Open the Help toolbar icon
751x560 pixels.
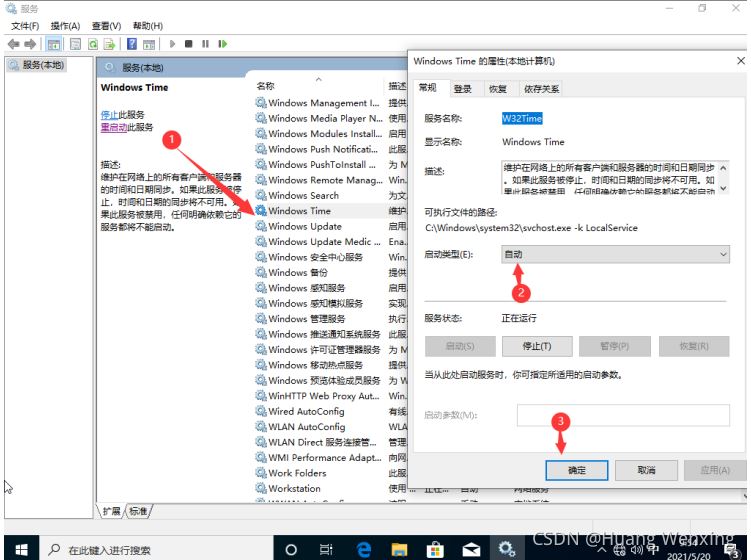point(132,44)
